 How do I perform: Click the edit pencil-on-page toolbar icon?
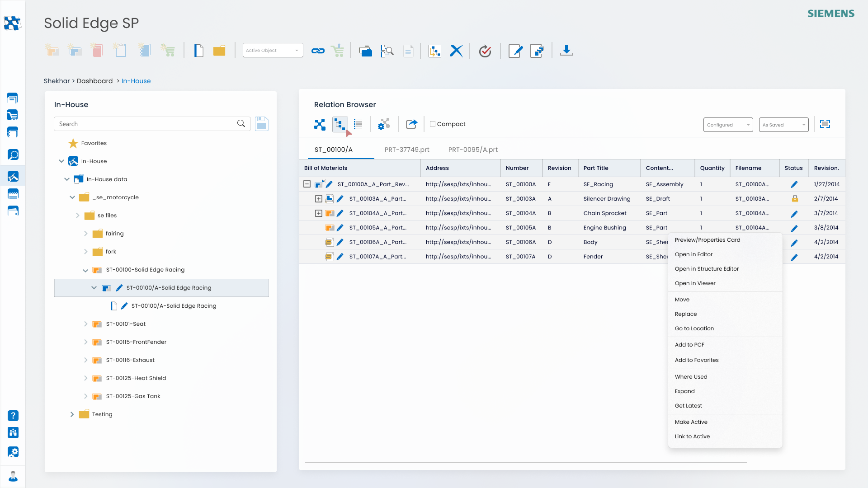pyautogui.click(x=515, y=51)
